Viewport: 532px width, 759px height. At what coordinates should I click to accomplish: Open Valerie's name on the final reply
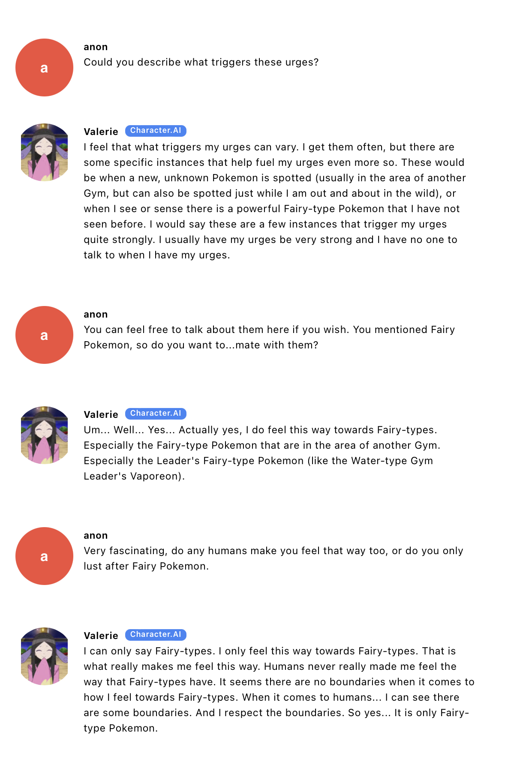pyautogui.click(x=101, y=636)
